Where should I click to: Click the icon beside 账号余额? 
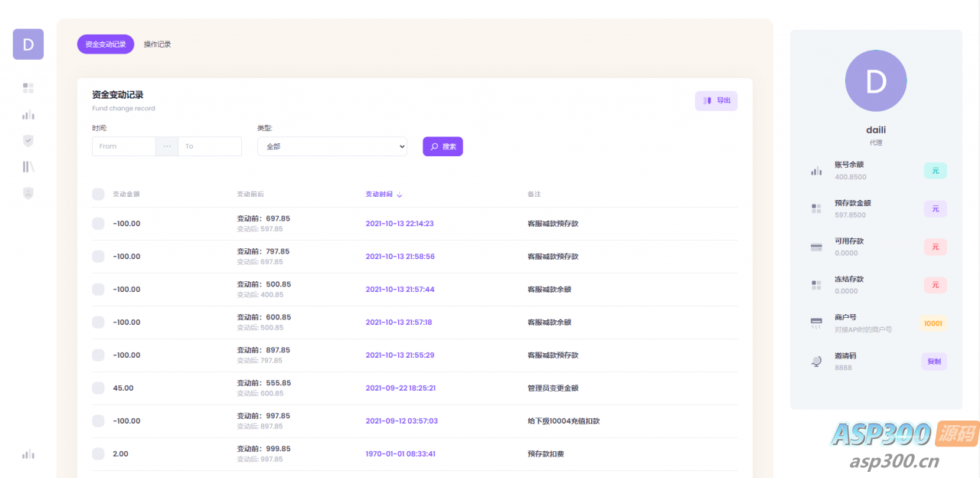[x=816, y=171]
